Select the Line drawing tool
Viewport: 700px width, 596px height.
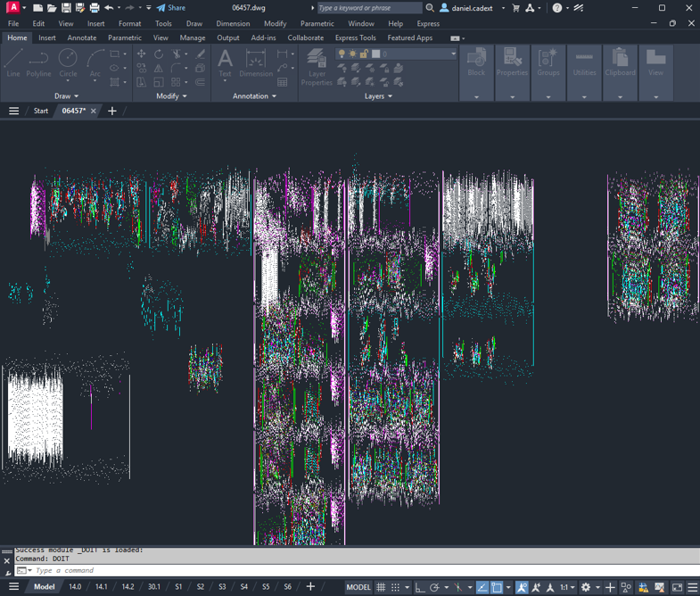click(x=13, y=63)
